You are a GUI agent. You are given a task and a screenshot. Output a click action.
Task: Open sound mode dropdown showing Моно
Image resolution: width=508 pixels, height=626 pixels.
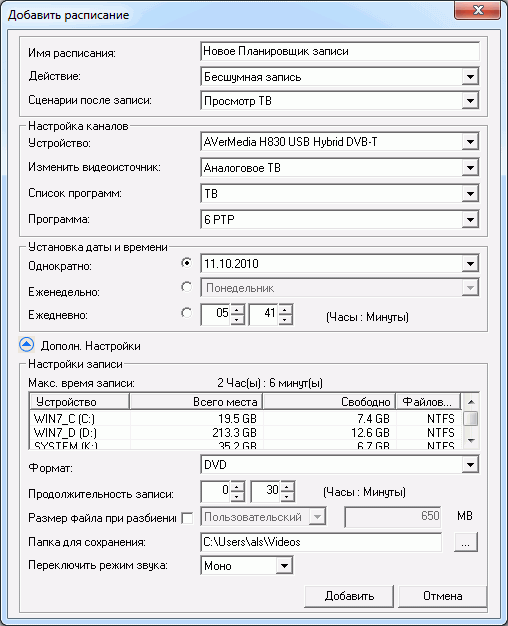[x=284, y=566]
